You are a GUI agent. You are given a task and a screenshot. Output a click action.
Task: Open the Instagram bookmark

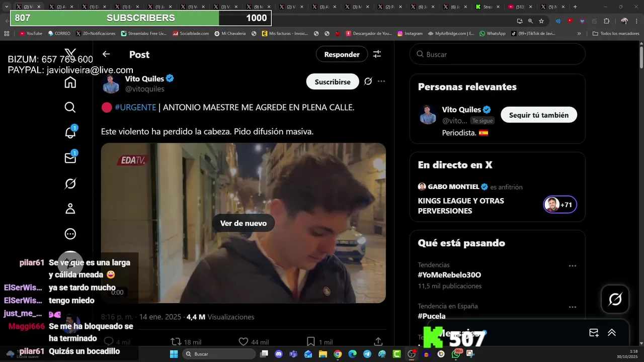click(410, 34)
